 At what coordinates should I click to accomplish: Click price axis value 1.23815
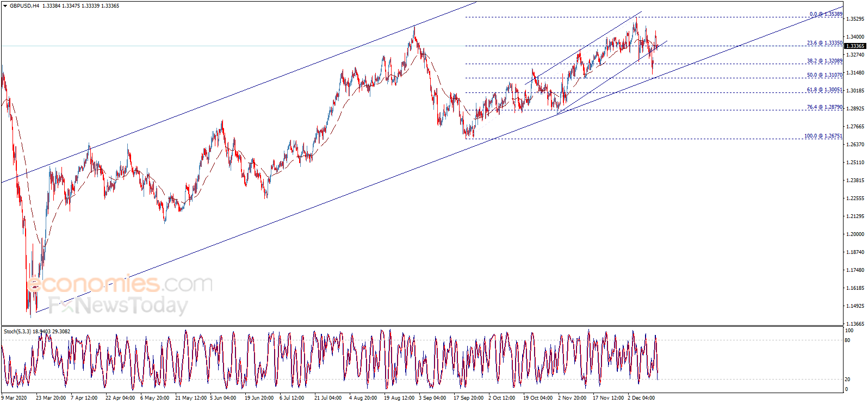855,181
